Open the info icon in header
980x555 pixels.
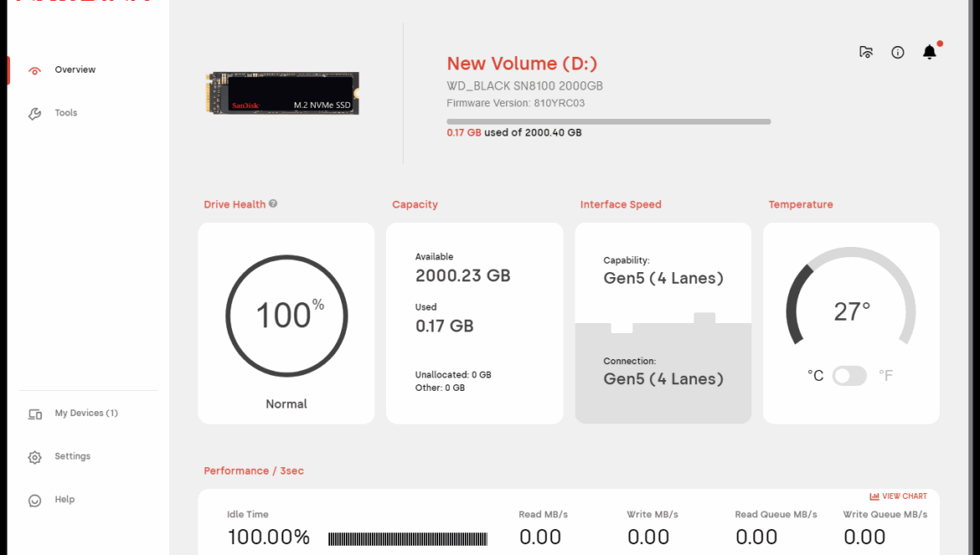tap(898, 53)
